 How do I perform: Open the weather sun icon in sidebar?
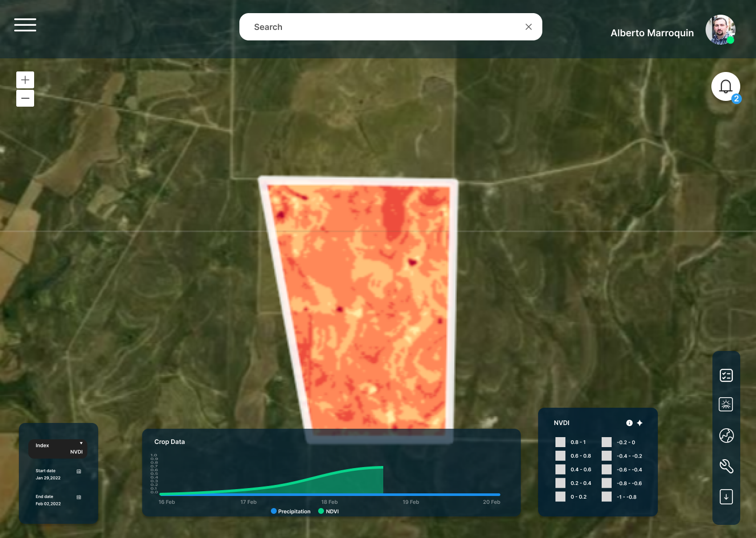click(x=726, y=405)
